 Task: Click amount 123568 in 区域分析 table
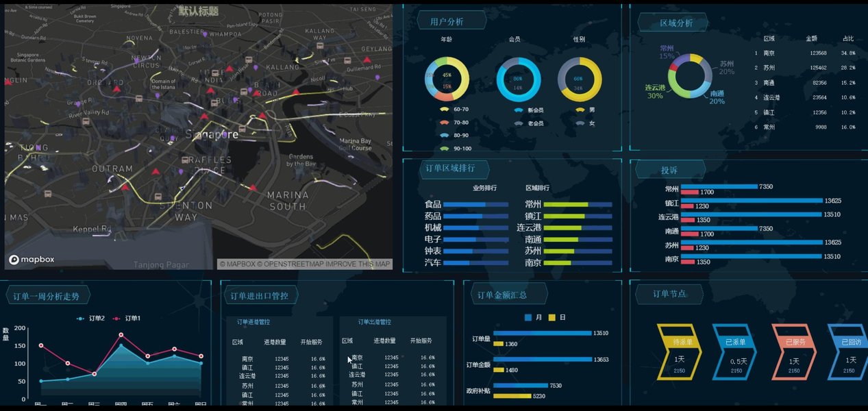tap(818, 53)
